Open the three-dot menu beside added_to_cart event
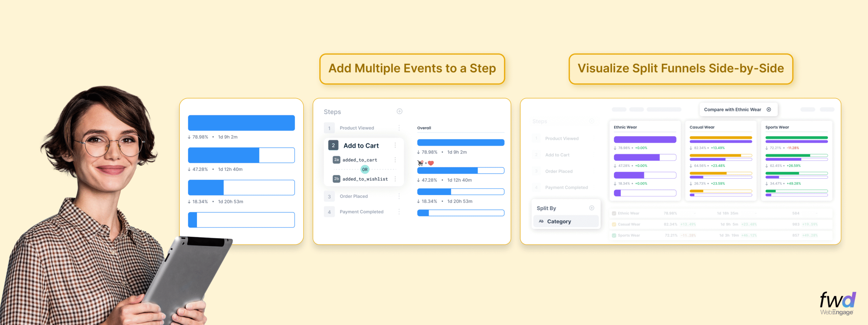This screenshot has width=868, height=325. pyautogui.click(x=395, y=160)
